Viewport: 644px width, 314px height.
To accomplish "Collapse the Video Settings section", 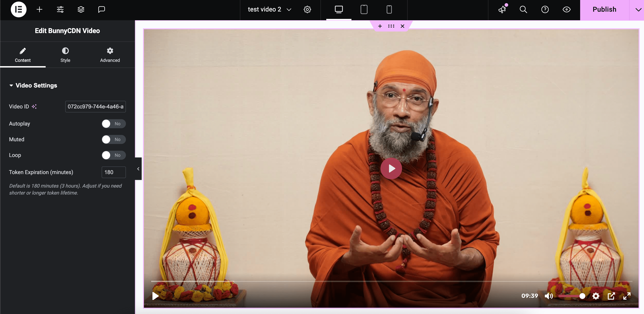I will pyautogui.click(x=33, y=85).
